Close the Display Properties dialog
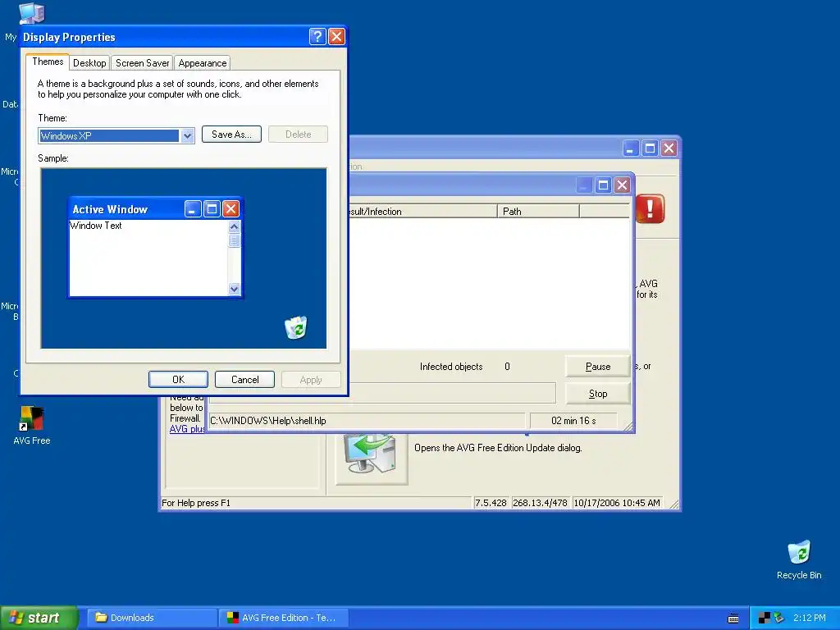This screenshot has width=840, height=630. point(336,36)
